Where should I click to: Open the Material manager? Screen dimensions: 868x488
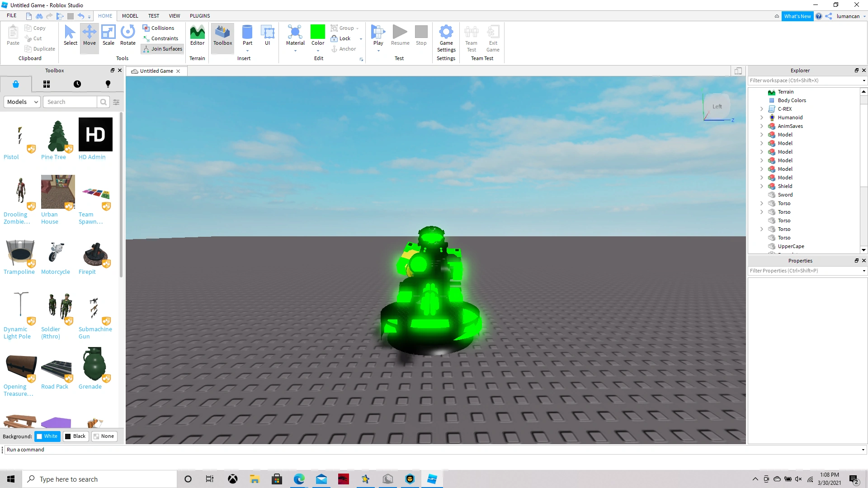(x=295, y=36)
